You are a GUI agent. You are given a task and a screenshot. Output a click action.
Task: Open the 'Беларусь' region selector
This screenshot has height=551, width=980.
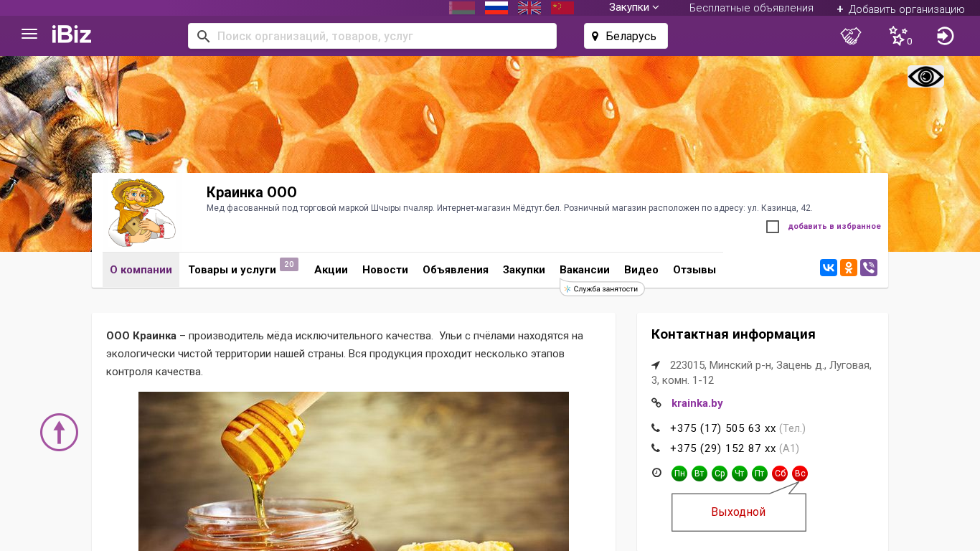pyautogui.click(x=626, y=36)
